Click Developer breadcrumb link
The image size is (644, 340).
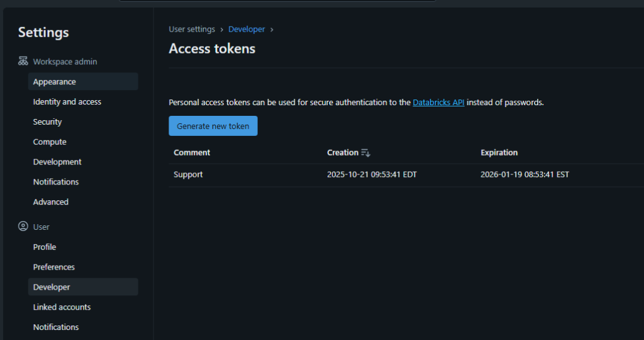[247, 30]
